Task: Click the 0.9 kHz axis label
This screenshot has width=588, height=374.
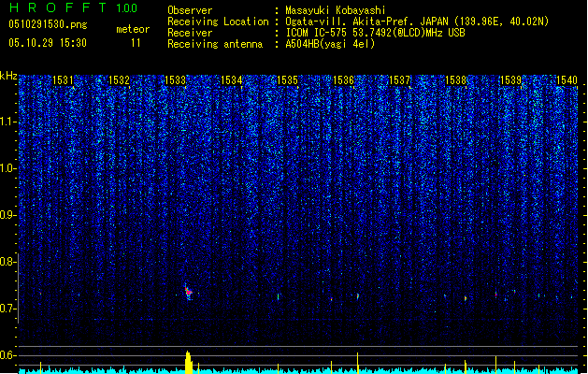Action: pyautogui.click(x=8, y=215)
